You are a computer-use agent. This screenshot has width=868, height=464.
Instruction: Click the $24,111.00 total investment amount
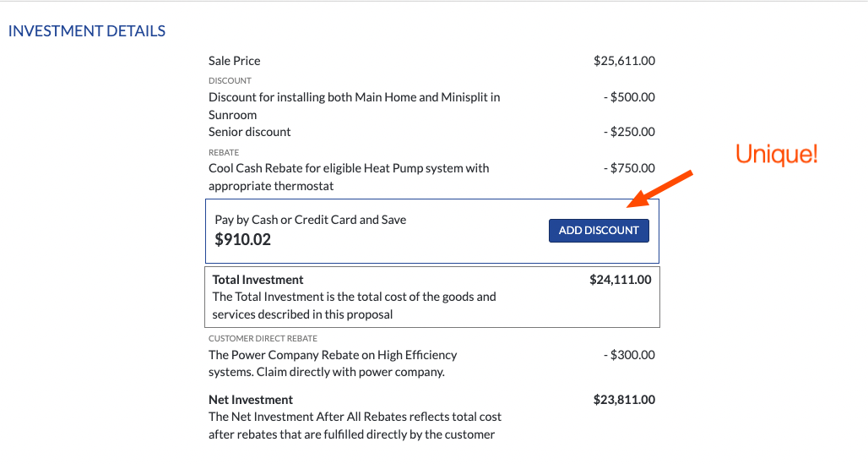click(620, 280)
